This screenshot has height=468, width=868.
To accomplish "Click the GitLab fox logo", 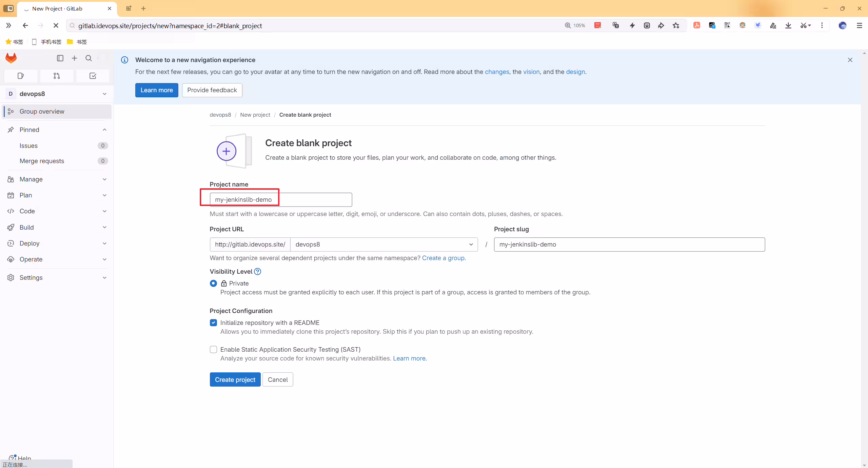I will click(11, 58).
